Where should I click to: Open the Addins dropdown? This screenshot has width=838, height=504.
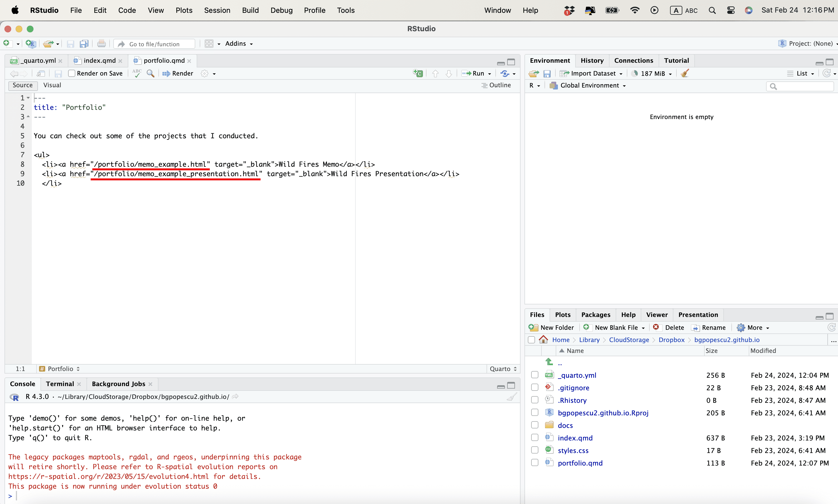(239, 44)
